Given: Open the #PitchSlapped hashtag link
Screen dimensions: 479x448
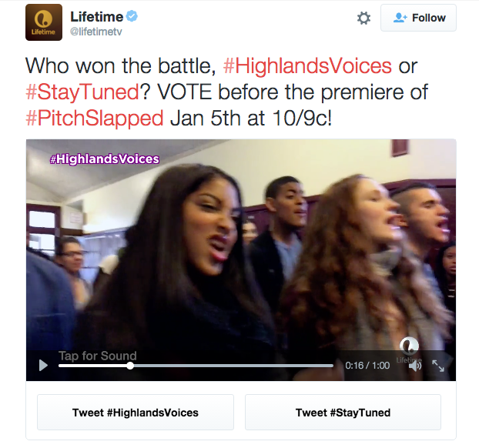Looking at the screenshot, I should (x=95, y=119).
